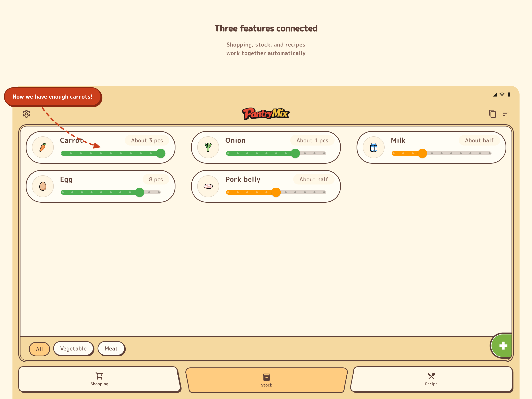The width and height of the screenshot is (532, 399).
Task: Click the Carrot quantity slider handle
Action: point(161,153)
